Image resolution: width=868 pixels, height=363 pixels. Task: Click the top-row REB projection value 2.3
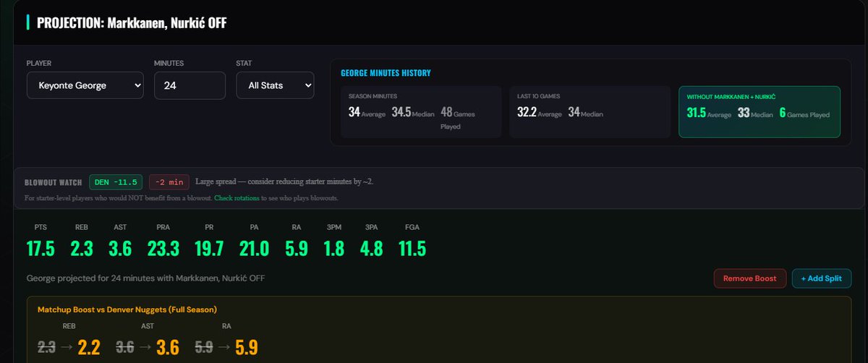[83, 249]
